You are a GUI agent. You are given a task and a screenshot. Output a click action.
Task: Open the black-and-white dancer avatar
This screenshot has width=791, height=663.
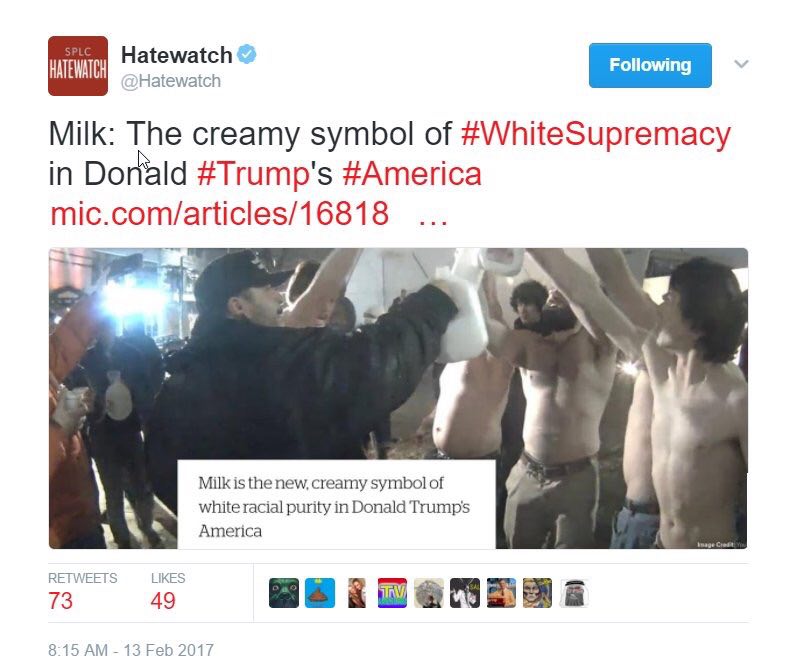(465, 593)
